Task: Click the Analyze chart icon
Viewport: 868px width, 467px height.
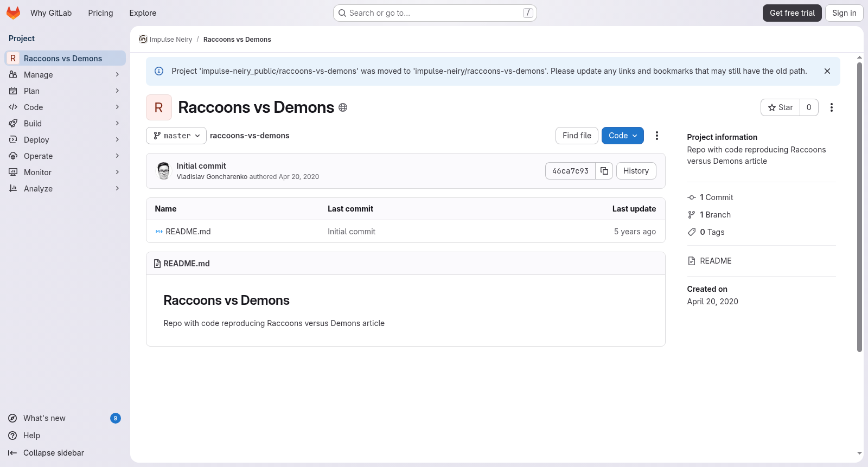Action: 13,189
